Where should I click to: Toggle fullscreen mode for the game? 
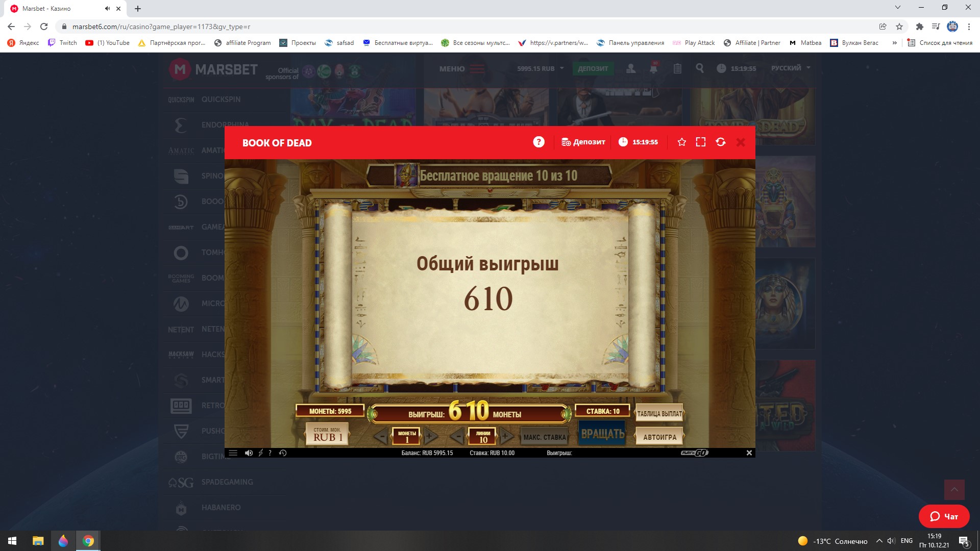pos(701,142)
